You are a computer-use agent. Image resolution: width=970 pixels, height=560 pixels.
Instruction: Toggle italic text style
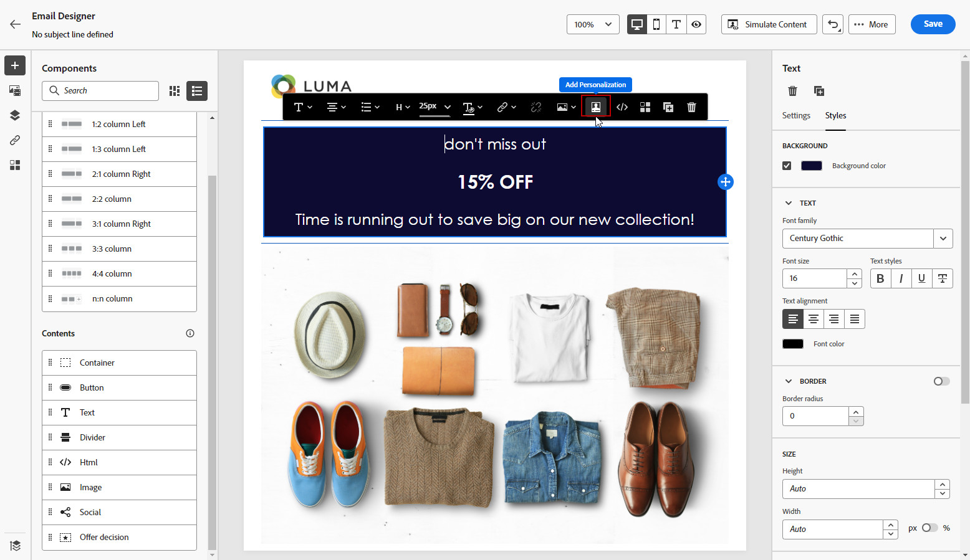(901, 278)
